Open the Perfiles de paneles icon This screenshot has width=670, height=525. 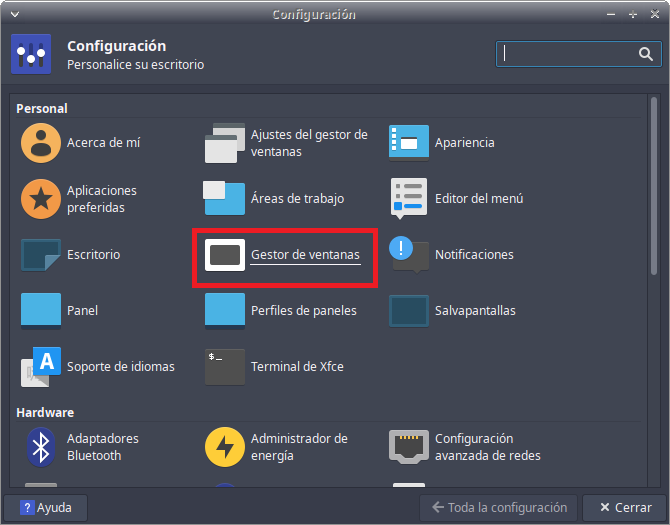point(225,311)
